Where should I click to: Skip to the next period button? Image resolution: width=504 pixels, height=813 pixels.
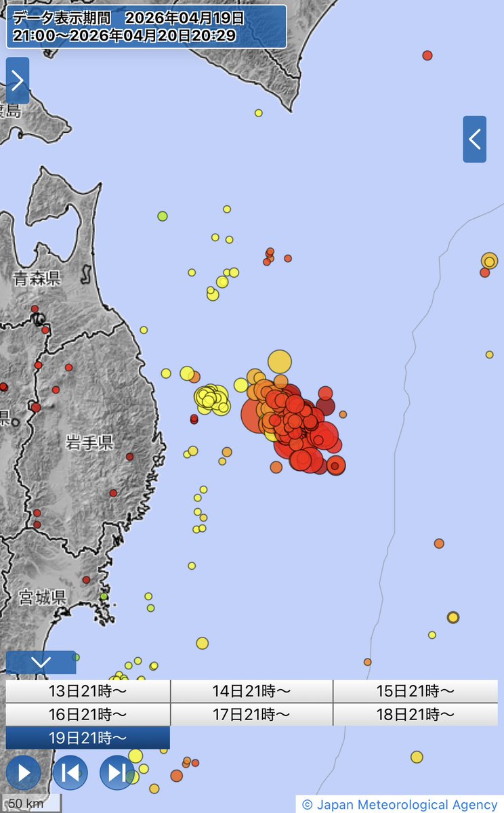(x=117, y=772)
